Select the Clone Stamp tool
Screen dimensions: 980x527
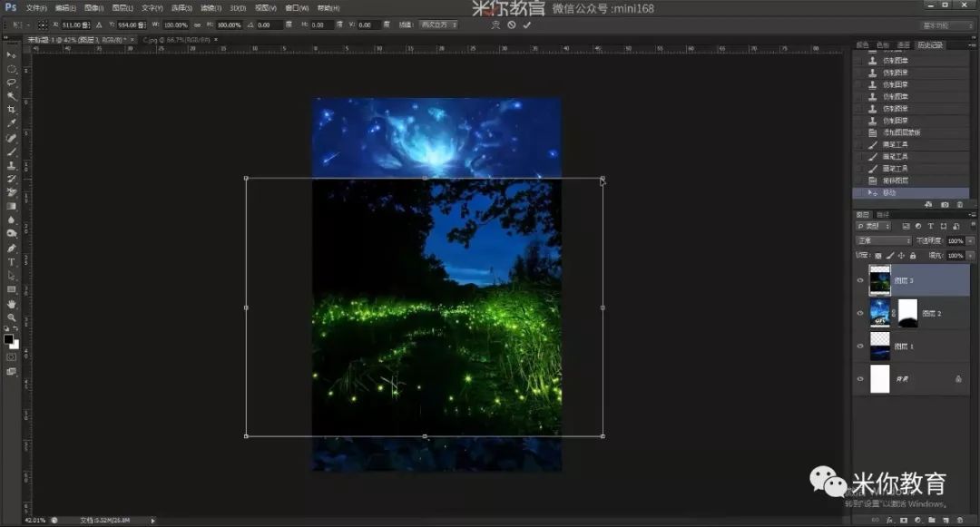click(x=11, y=165)
